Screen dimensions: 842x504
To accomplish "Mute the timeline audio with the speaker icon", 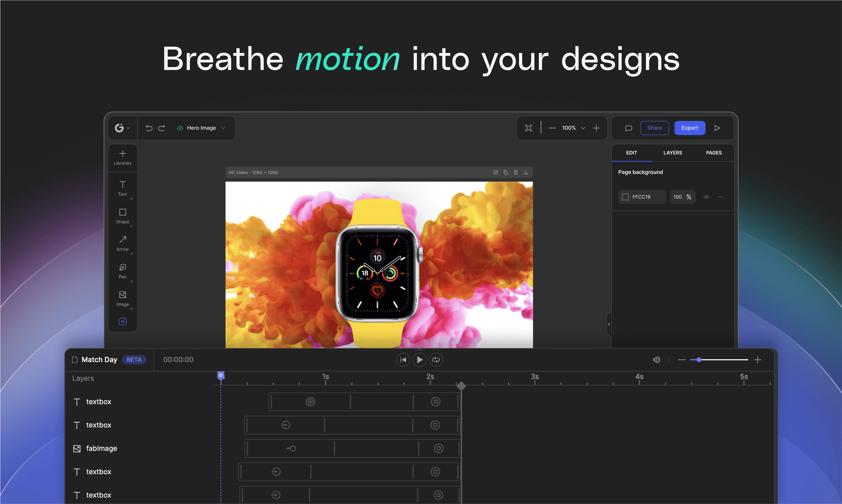I will click(x=657, y=360).
